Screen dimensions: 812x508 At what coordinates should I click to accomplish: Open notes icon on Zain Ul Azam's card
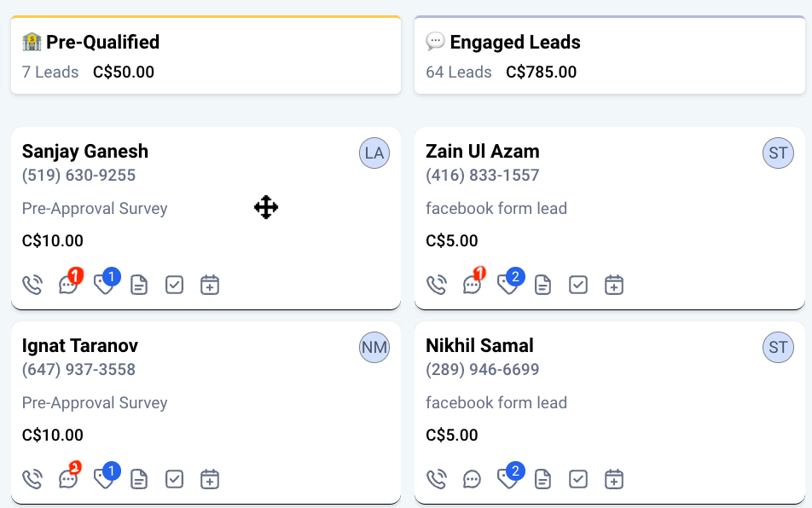(x=542, y=285)
